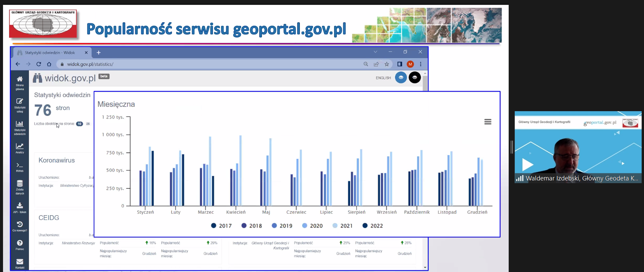644x272 pixels.
Task: Open the chart hamburger export menu
Action: 488,122
